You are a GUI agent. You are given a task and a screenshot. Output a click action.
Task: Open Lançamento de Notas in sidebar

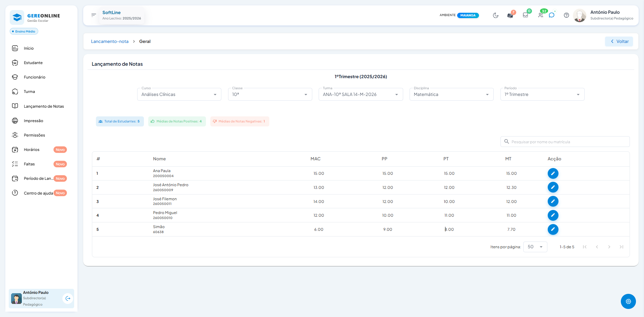[44, 106]
